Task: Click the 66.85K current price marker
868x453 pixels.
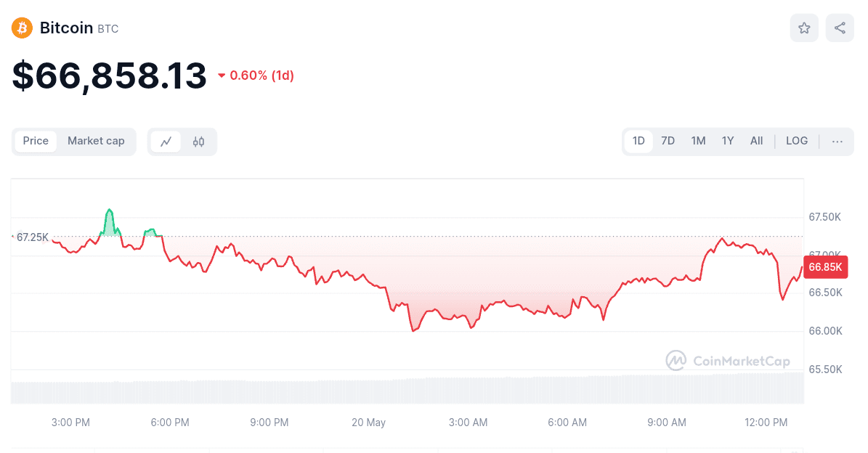Action: coord(825,267)
